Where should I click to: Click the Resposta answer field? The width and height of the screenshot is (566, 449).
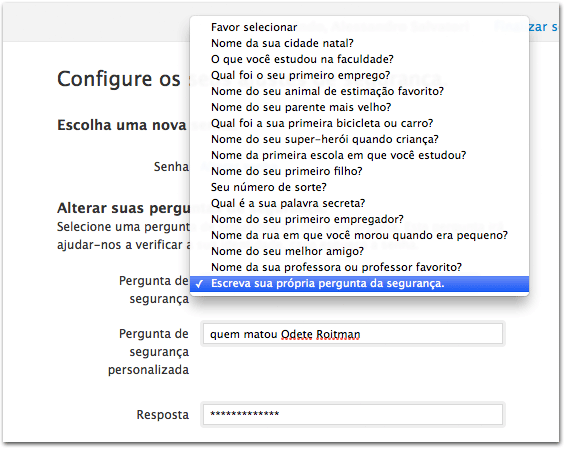(x=353, y=414)
